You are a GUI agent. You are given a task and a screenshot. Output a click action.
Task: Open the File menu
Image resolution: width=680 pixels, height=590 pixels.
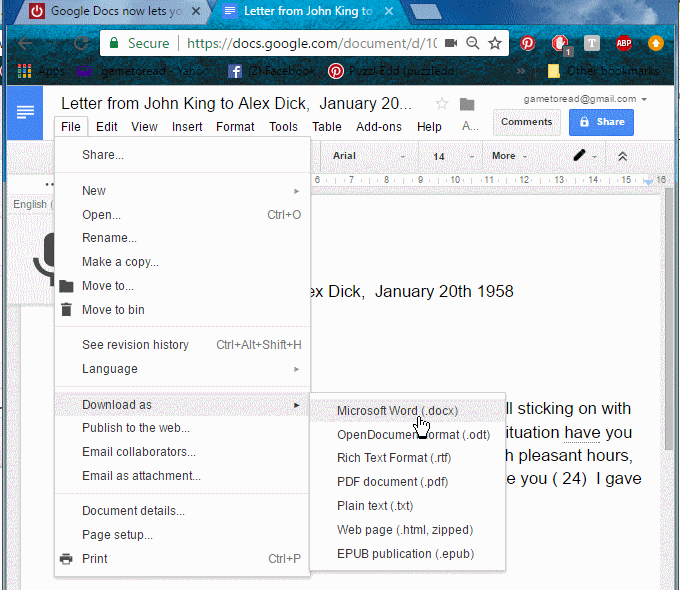coord(71,127)
